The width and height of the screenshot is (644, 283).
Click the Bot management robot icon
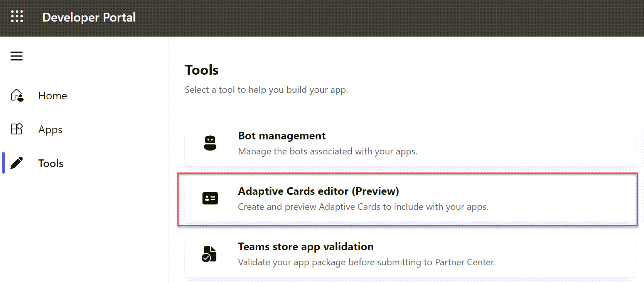pyautogui.click(x=210, y=143)
